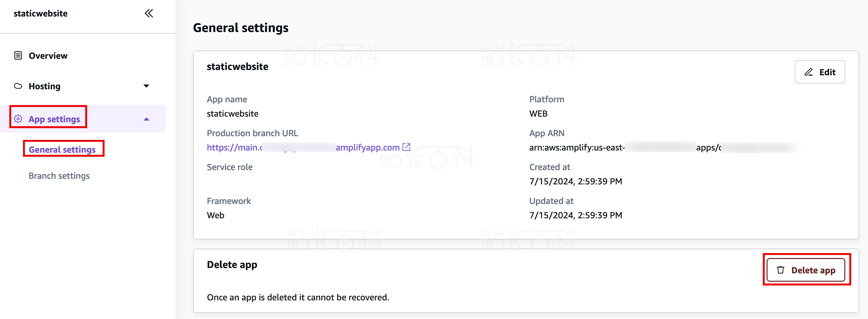Viewport: 868px width, 319px height.
Task: Click the Overview document icon
Action: point(18,56)
